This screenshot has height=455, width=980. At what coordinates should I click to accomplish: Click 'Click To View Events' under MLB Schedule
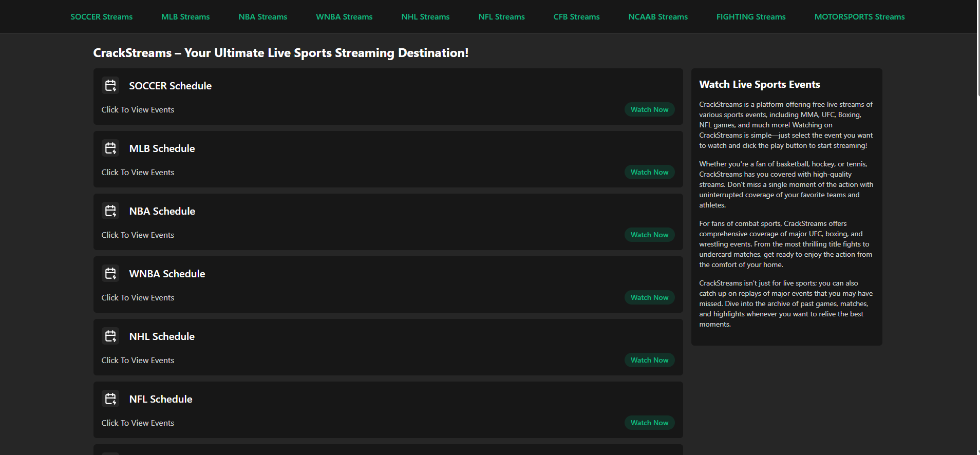pos(138,173)
